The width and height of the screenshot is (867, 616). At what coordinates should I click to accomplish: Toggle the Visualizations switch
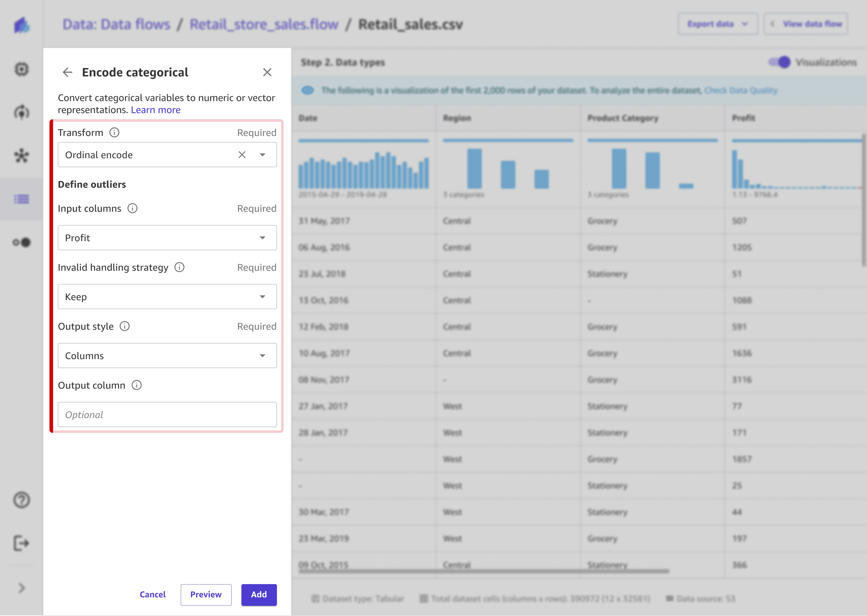(x=780, y=62)
